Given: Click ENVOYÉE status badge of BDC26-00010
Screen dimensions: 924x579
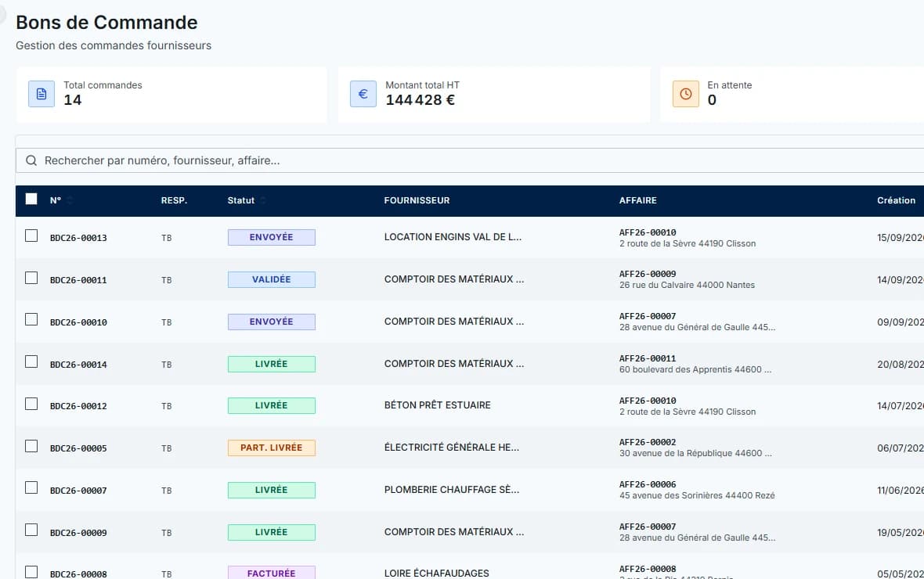Looking at the screenshot, I should coord(272,322).
